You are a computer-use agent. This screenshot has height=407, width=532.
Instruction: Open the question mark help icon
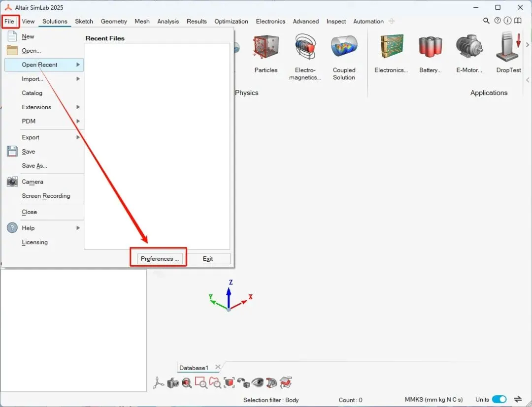point(498,21)
